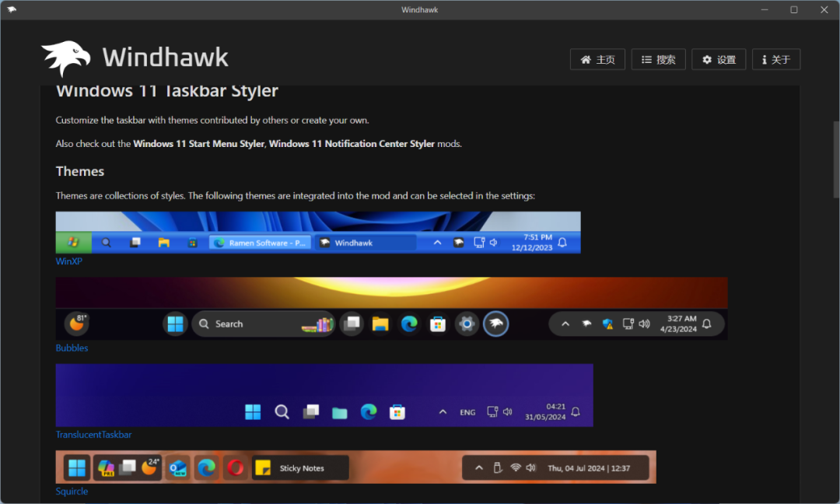Click the Edge icon in Squircle preview

click(206, 467)
